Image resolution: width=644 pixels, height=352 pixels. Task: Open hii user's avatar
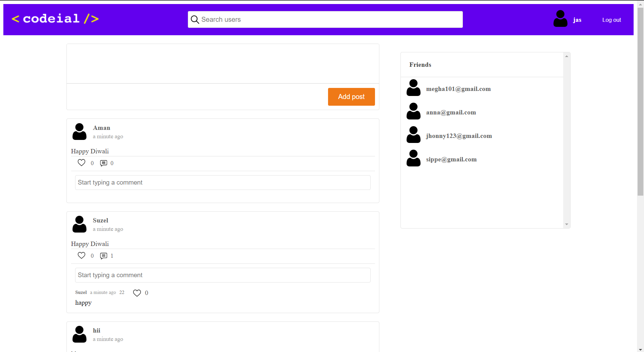coord(79,334)
